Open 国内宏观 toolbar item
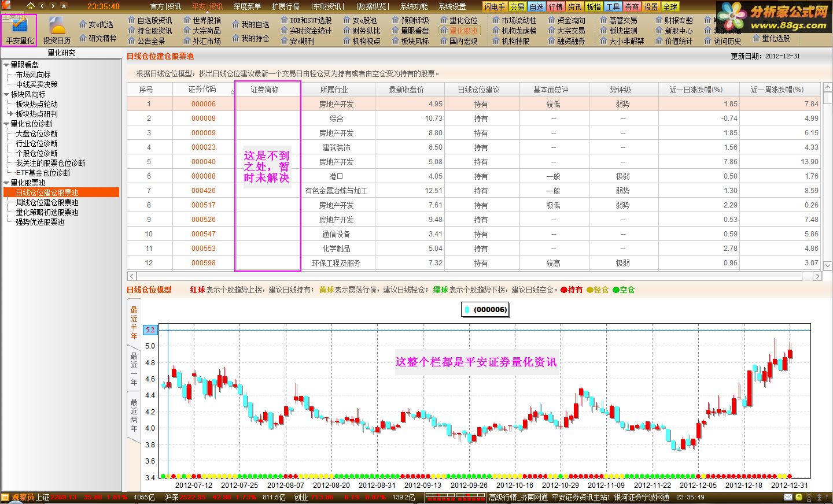Image resolution: width=833 pixels, height=504 pixels. [x=459, y=41]
